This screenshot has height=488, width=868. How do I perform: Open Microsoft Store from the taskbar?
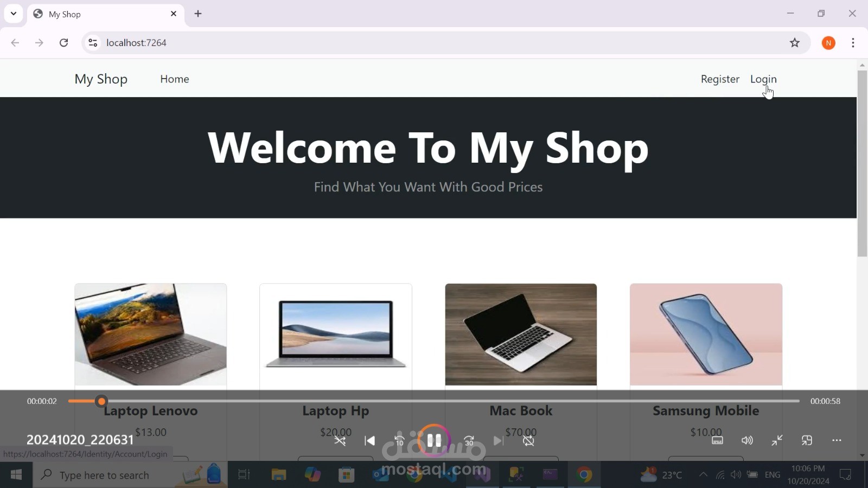point(346,475)
